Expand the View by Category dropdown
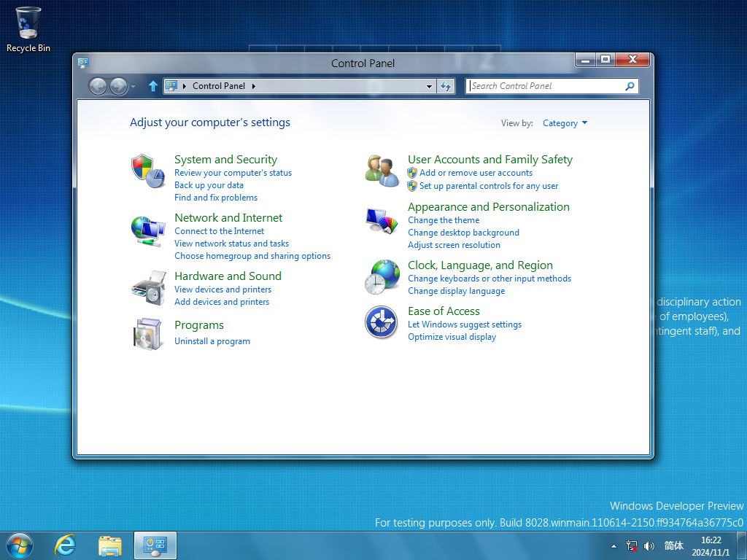This screenshot has width=747, height=560. pyautogui.click(x=565, y=123)
